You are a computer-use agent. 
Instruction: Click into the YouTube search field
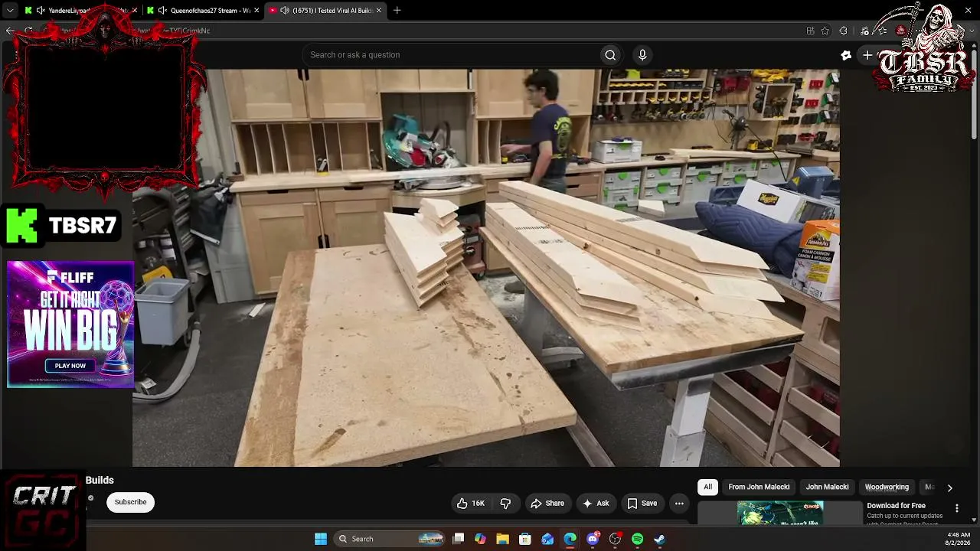pos(452,55)
